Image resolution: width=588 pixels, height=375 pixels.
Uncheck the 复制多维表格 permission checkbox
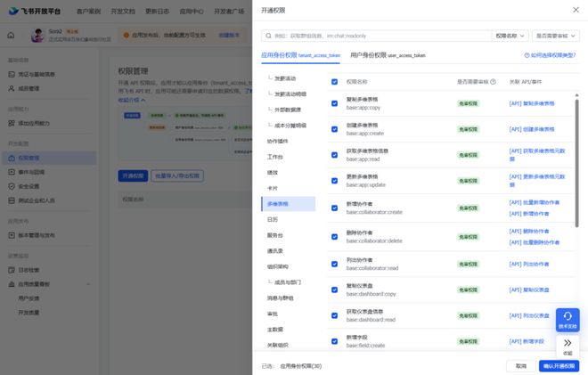(334, 103)
